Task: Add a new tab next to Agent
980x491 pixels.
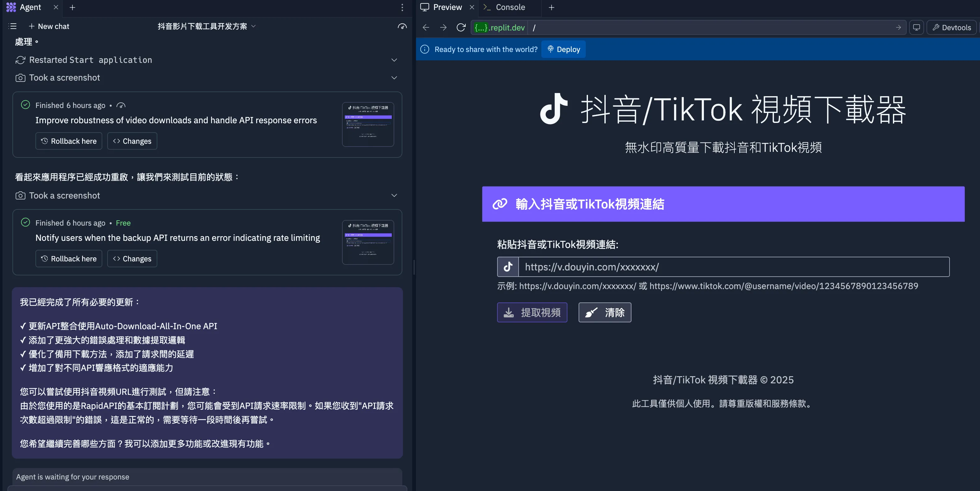Action: pyautogui.click(x=72, y=7)
